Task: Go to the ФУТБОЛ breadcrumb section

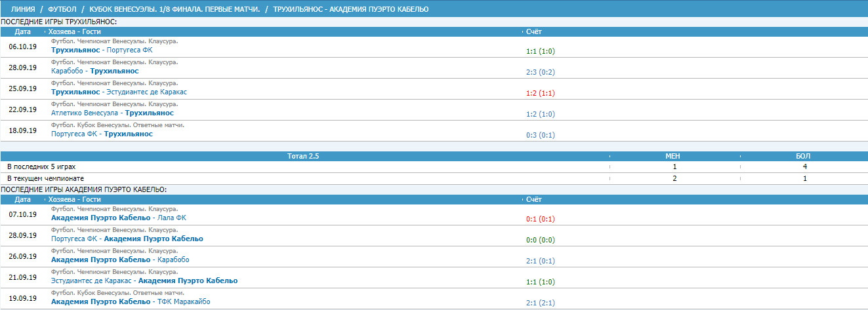Action: click(x=62, y=9)
